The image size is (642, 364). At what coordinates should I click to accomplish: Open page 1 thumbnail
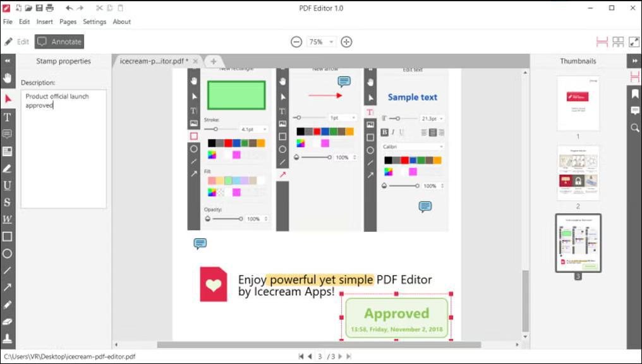coord(578,103)
